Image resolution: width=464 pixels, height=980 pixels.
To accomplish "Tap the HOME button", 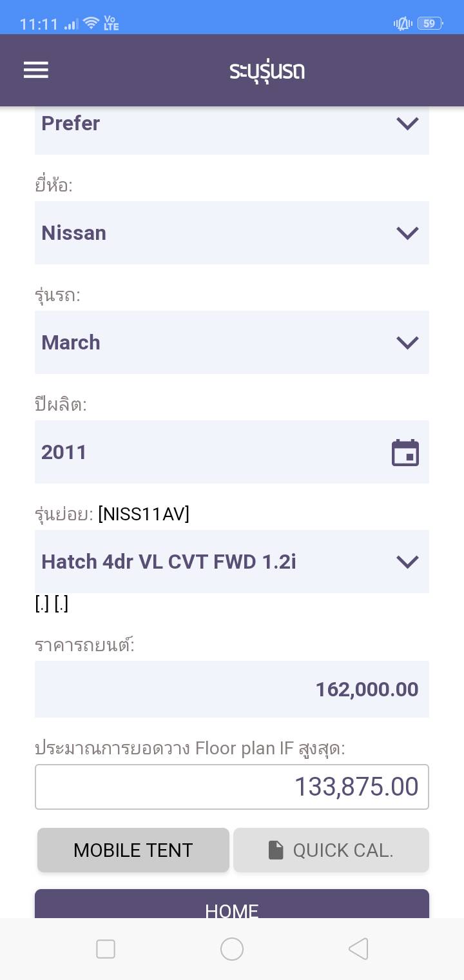I will click(232, 905).
